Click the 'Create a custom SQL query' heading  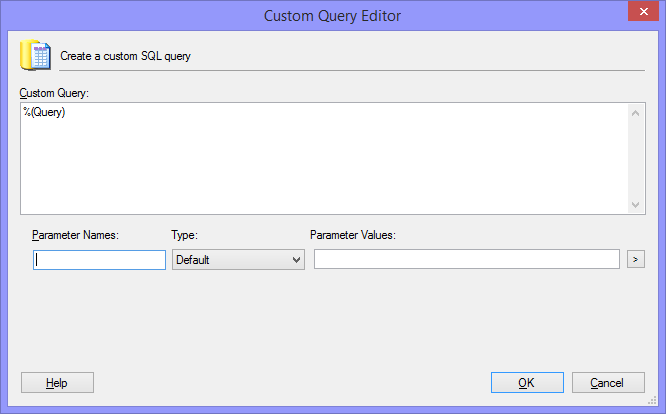(x=126, y=56)
